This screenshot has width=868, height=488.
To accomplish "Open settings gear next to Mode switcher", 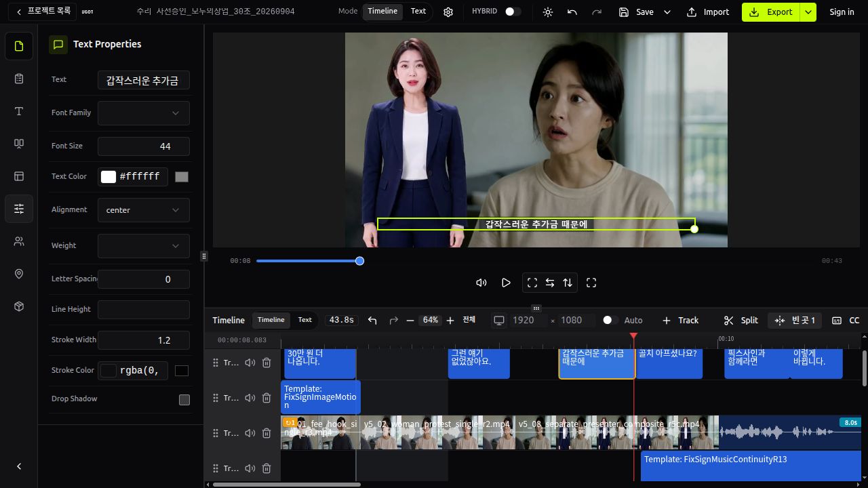I will click(x=448, y=12).
